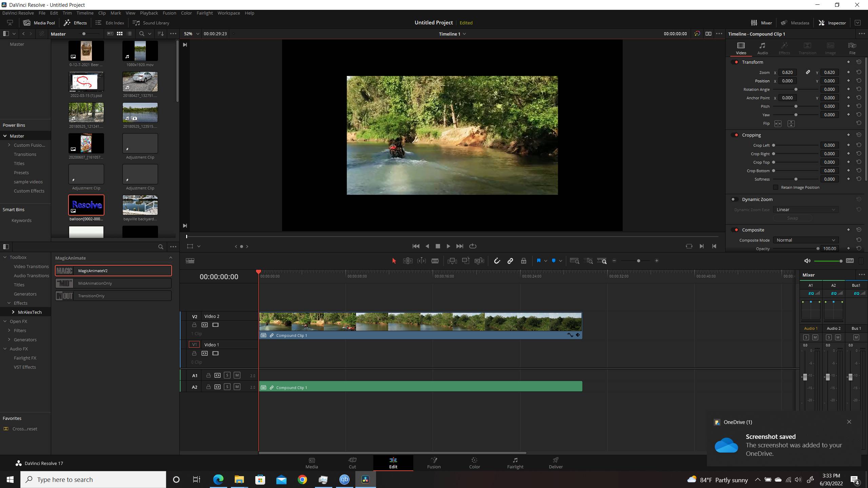Toggle the Media Pool panel button

(x=39, y=23)
